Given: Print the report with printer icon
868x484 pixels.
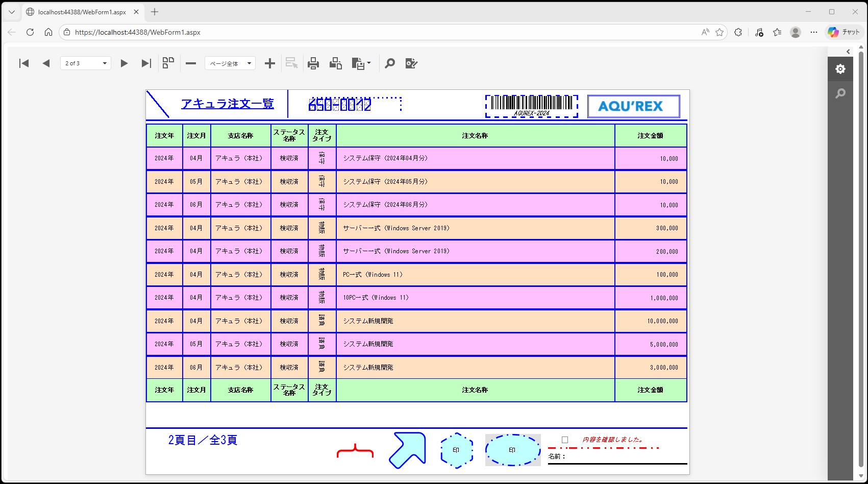Looking at the screenshot, I should pyautogui.click(x=313, y=63).
